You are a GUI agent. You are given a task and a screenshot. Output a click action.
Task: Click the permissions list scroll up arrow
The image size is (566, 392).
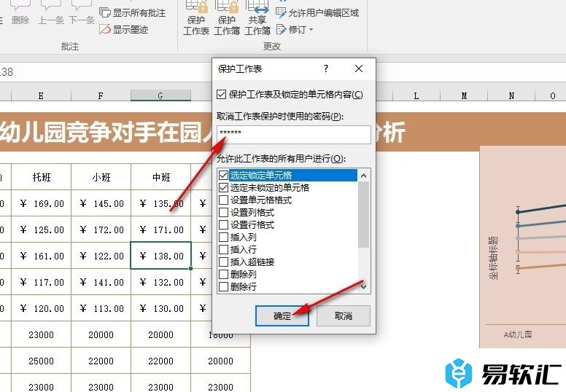click(x=364, y=176)
